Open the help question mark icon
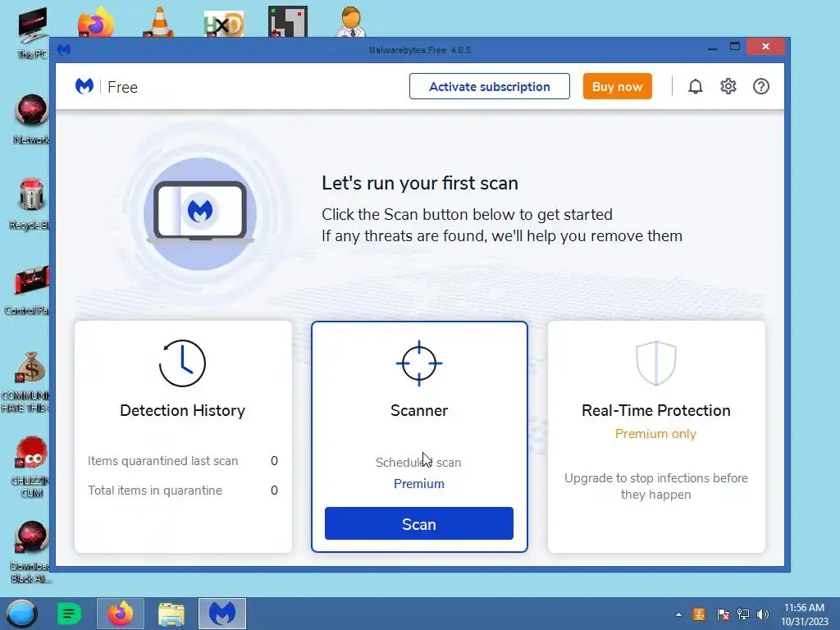This screenshot has height=630, width=840. [x=760, y=86]
